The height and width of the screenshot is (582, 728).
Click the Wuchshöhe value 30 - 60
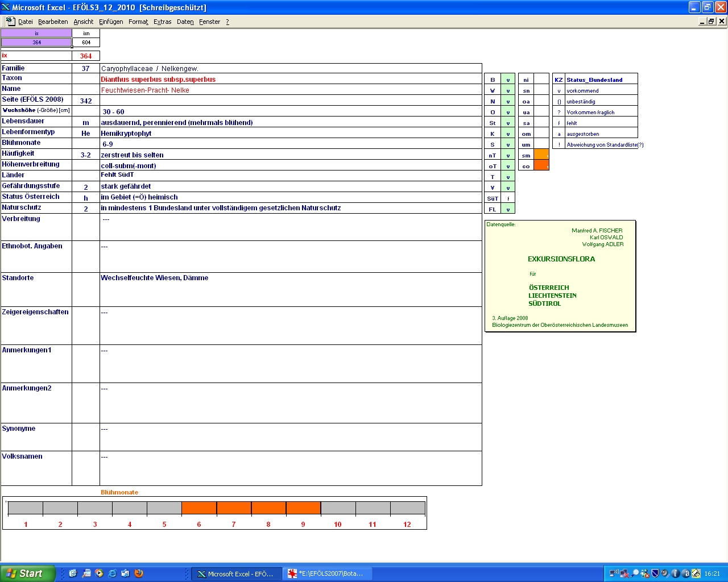(113, 112)
